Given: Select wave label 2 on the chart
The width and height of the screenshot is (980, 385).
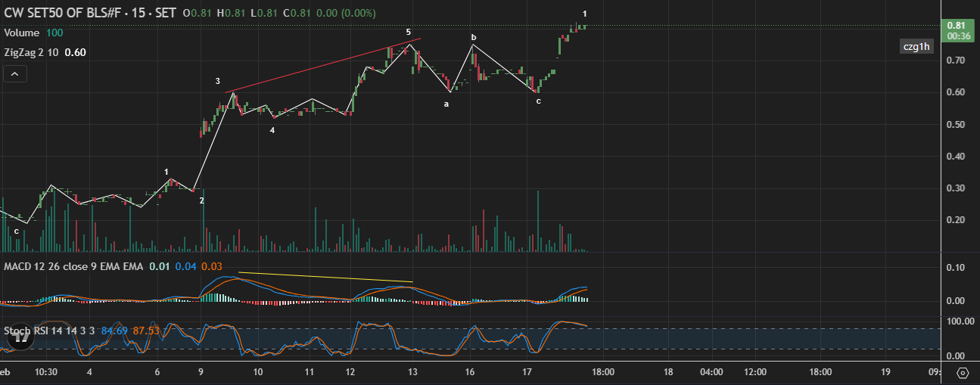Looking at the screenshot, I should pyautogui.click(x=201, y=200).
